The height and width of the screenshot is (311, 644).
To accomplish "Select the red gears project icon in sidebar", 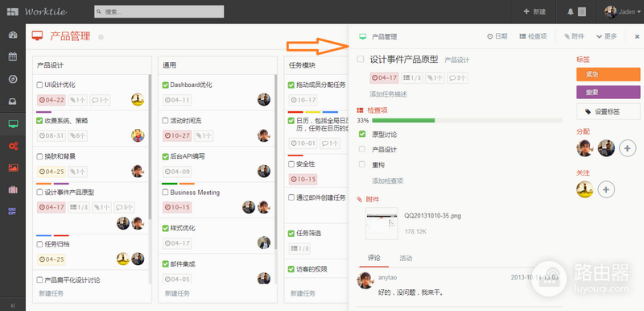I will (13, 146).
